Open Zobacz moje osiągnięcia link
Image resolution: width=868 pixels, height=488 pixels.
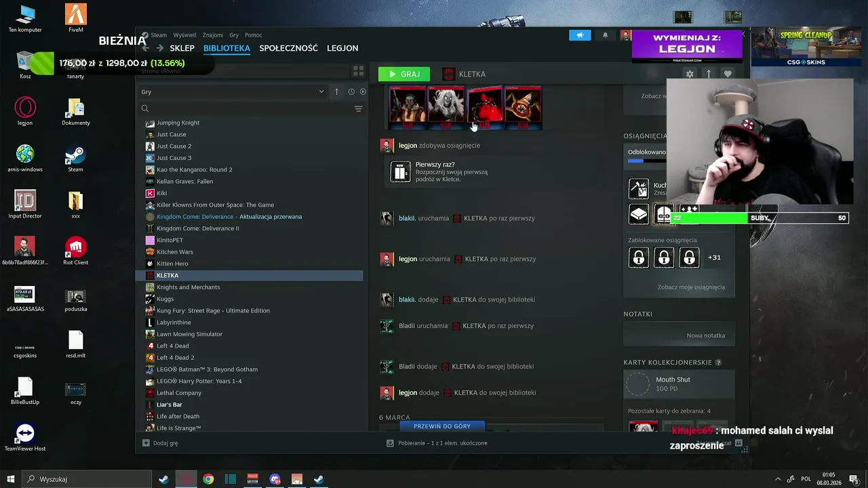[x=691, y=287]
